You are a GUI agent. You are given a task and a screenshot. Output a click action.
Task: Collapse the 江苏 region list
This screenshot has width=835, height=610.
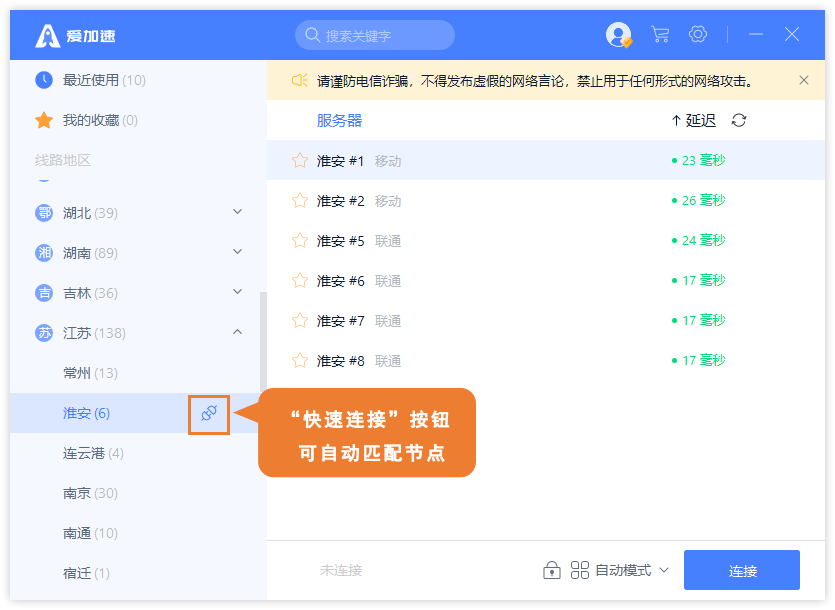(x=237, y=332)
